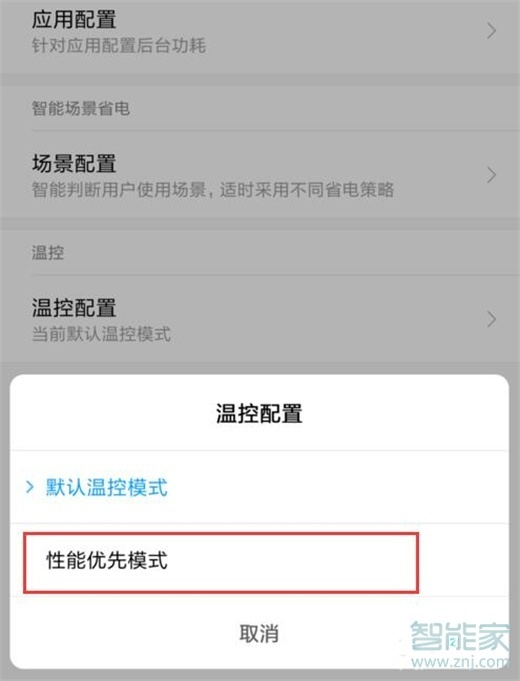The image size is (520, 681).
Task: Tap the 取消 button
Action: tap(259, 633)
